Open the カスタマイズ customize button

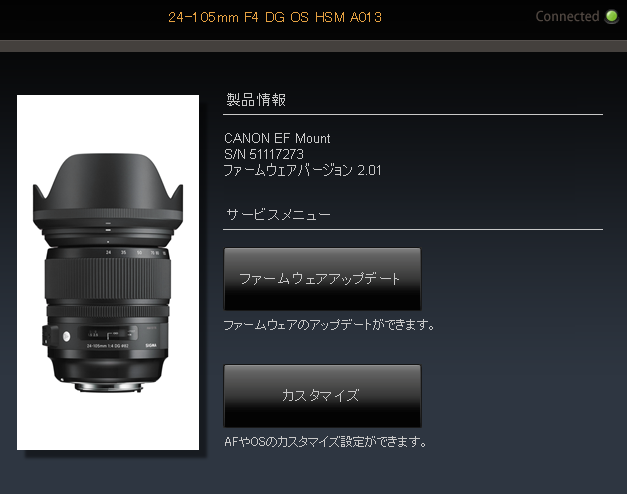(322, 396)
